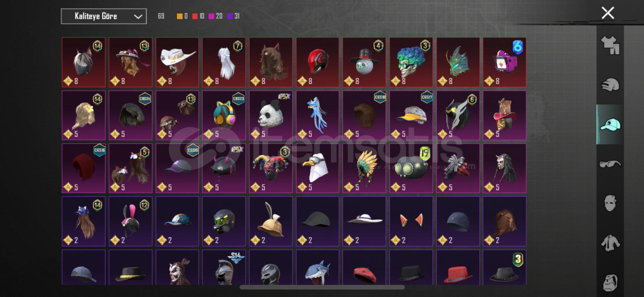Pick the pink bunny ears helmet
Viewport: 644px width, 297px height.
(130, 221)
